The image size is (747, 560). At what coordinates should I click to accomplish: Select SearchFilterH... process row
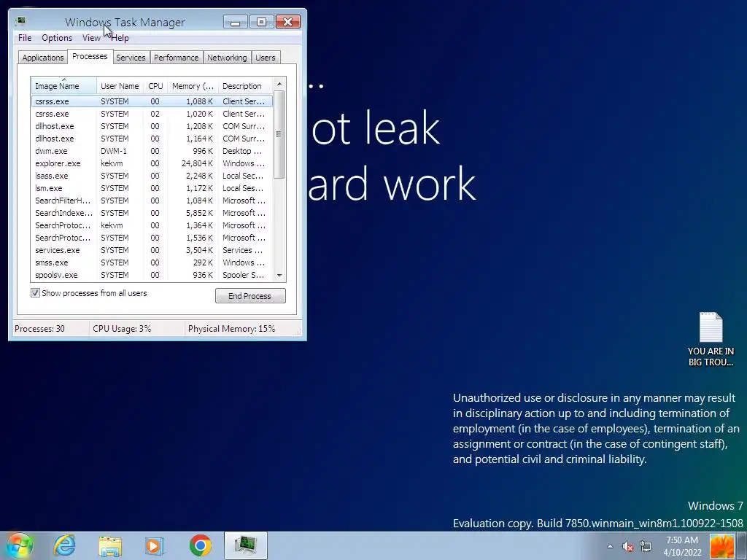pyautogui.click(x=152, y=201)
